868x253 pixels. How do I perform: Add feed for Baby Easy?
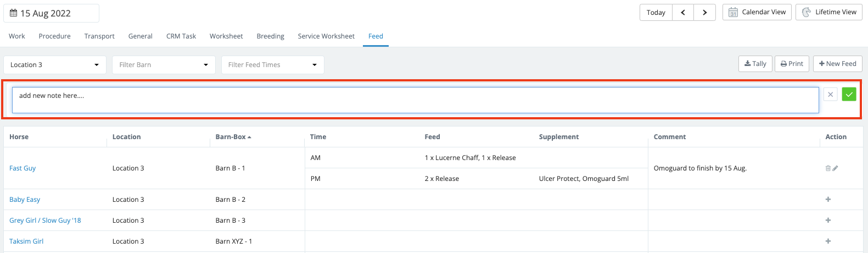tap(828, 200)
